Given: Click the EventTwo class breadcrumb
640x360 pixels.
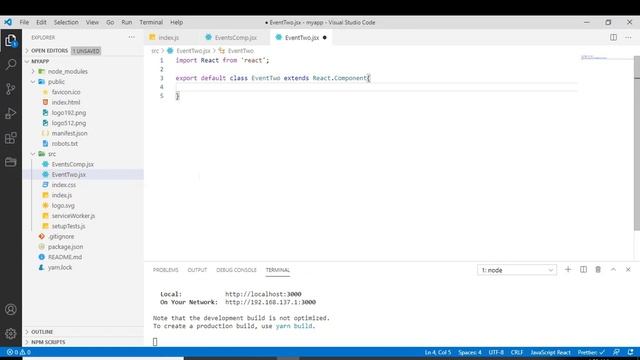Looking at the screenshot, I should (240, 51).
